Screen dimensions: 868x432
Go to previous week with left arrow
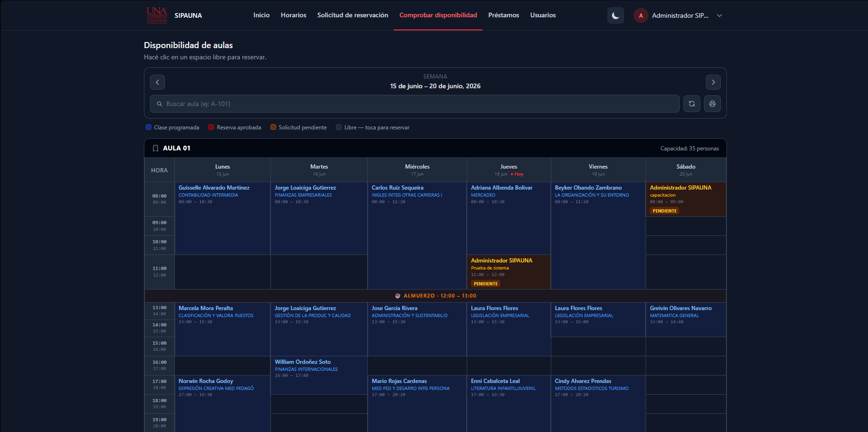(x=157, y=82)
